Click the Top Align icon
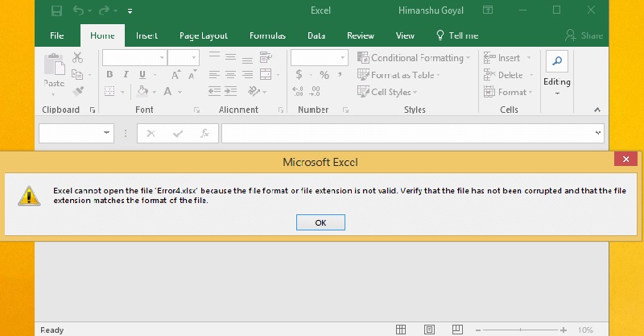This screenshot has width=644, height=336. pyautogui.click(x=214, y=57)
